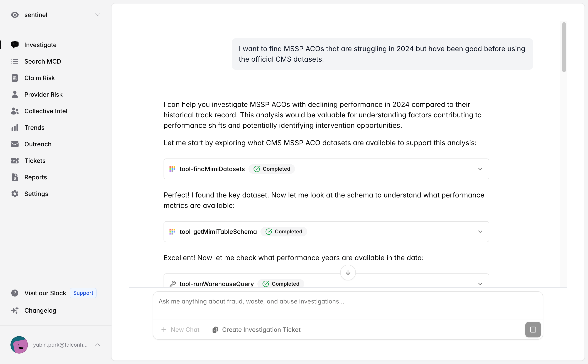Click the Outreach envelope icon
This screenshot has width=588, height=364.
point(15,144)
